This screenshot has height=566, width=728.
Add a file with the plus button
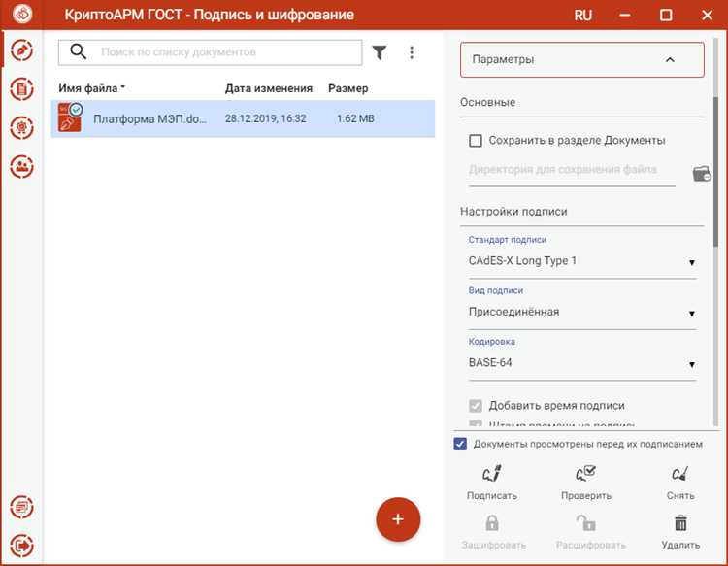pyautogui.click(x=398, y=519)
